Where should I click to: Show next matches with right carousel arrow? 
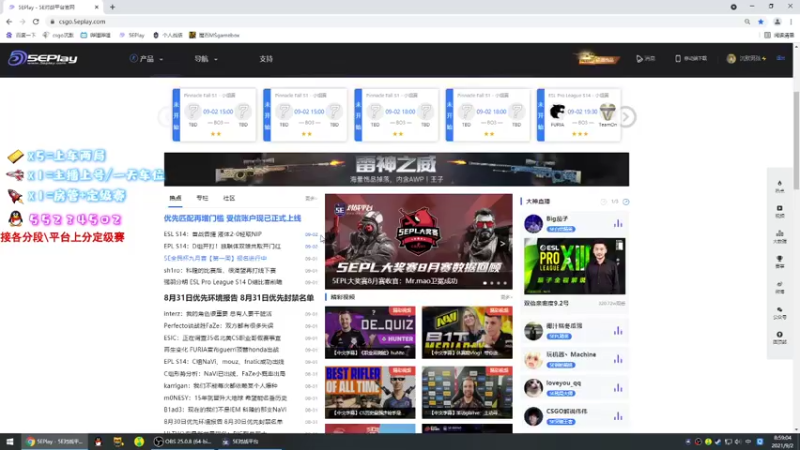pyautogui.click(x=627, y=117)
